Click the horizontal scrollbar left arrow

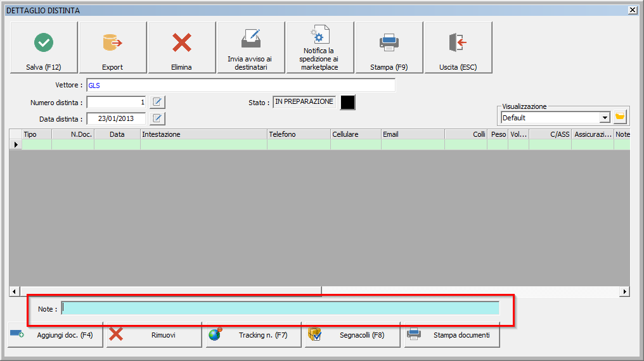[x=14, y=291]
